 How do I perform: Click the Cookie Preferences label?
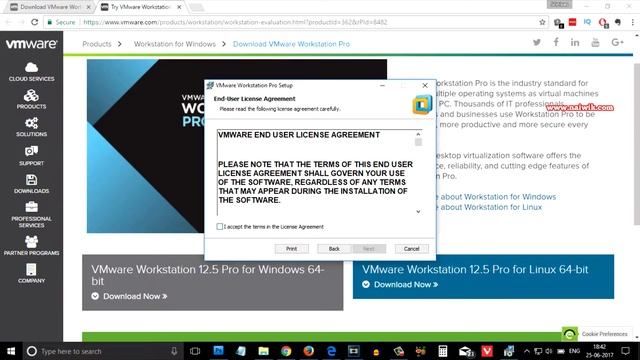[x=604, y=334]
